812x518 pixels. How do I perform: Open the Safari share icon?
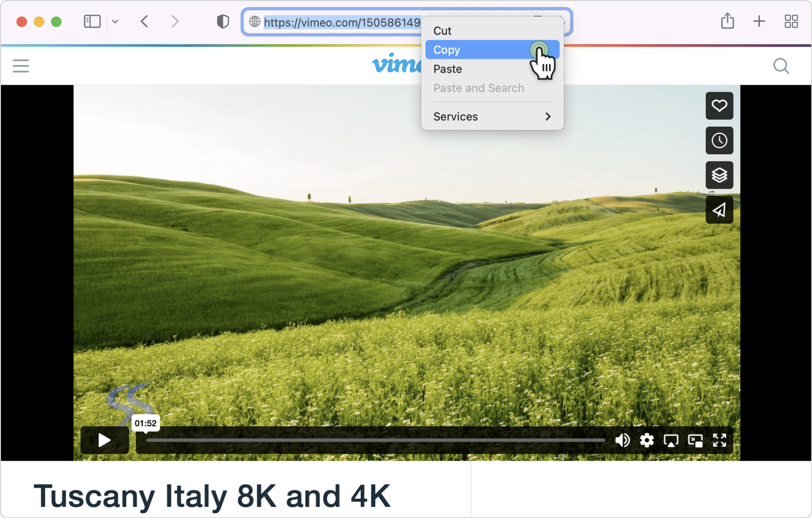727,22
